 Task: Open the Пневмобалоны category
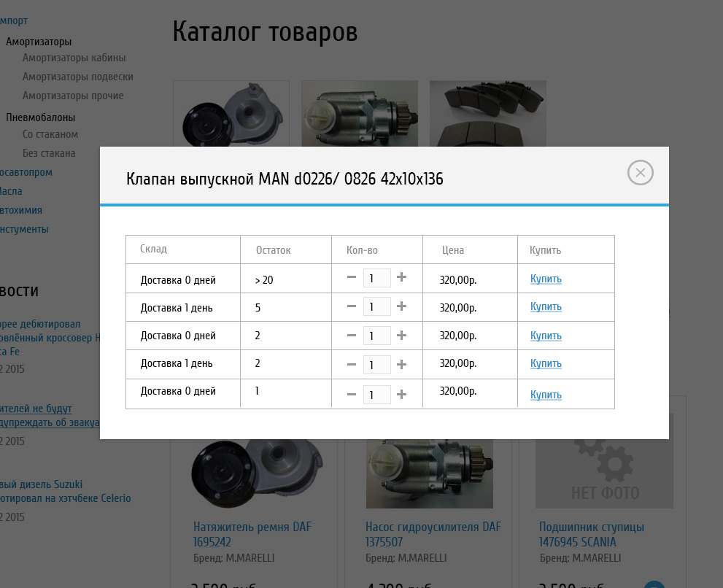(41, 117)
